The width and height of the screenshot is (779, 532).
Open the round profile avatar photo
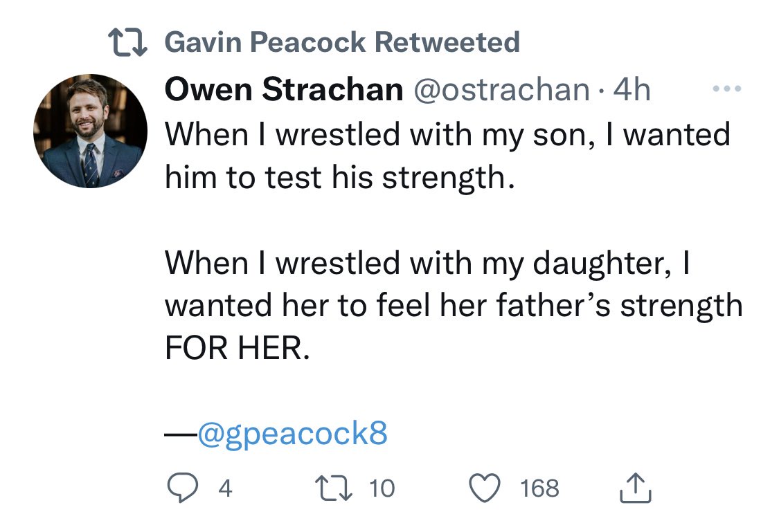click(91, 131)
